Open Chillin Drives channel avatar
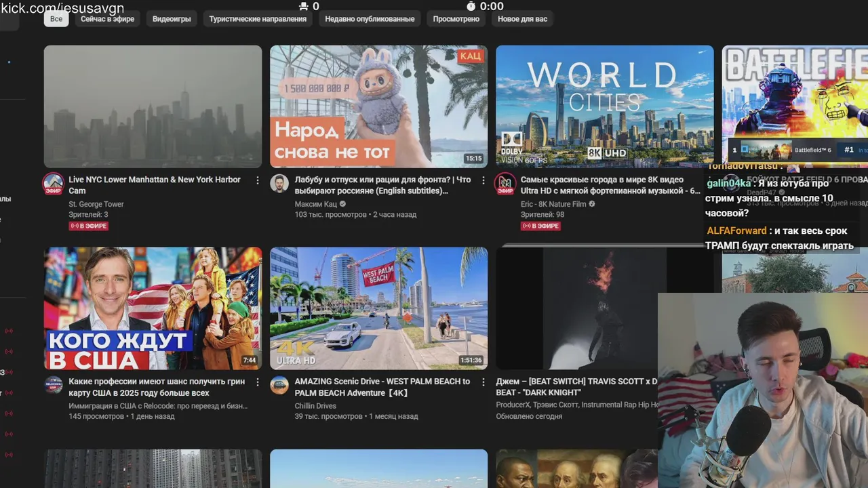 click(279, 385)
